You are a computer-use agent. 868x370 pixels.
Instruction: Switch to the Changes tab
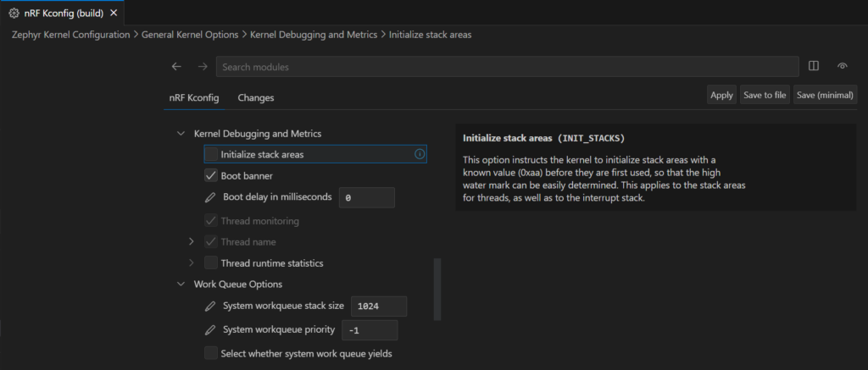click(255, 97)
